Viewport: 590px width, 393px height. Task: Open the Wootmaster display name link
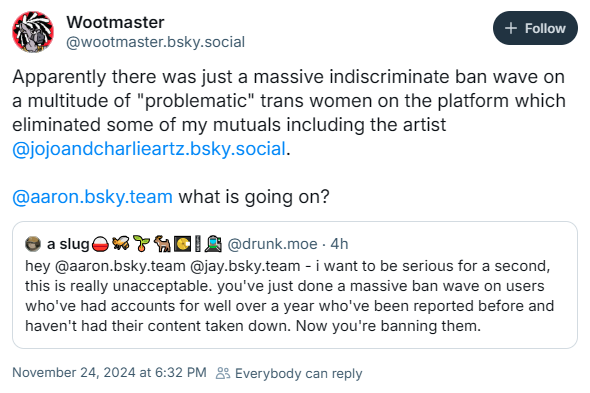coord(115,22)
